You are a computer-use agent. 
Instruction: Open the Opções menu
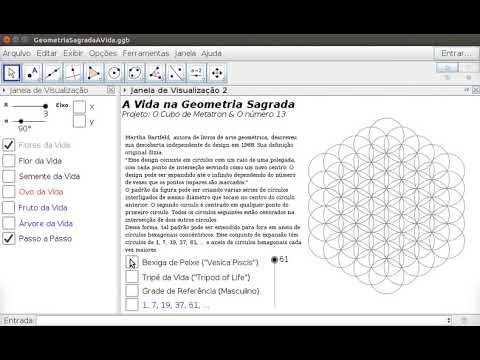click(103, 53)
